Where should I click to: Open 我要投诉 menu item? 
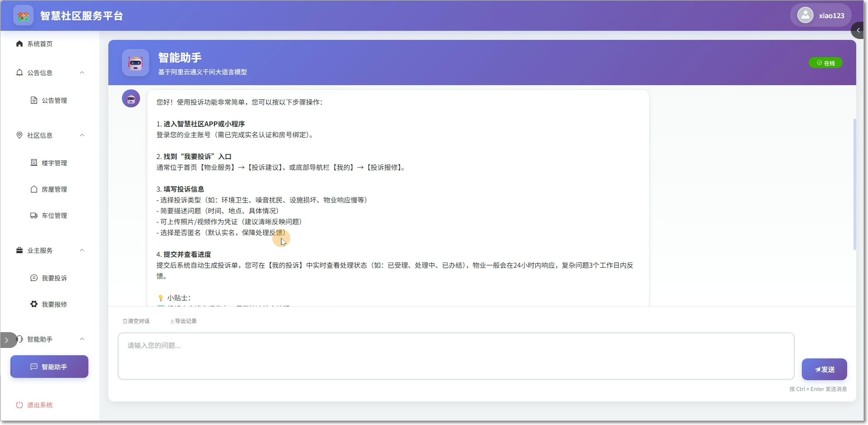[x=50, y=278]
